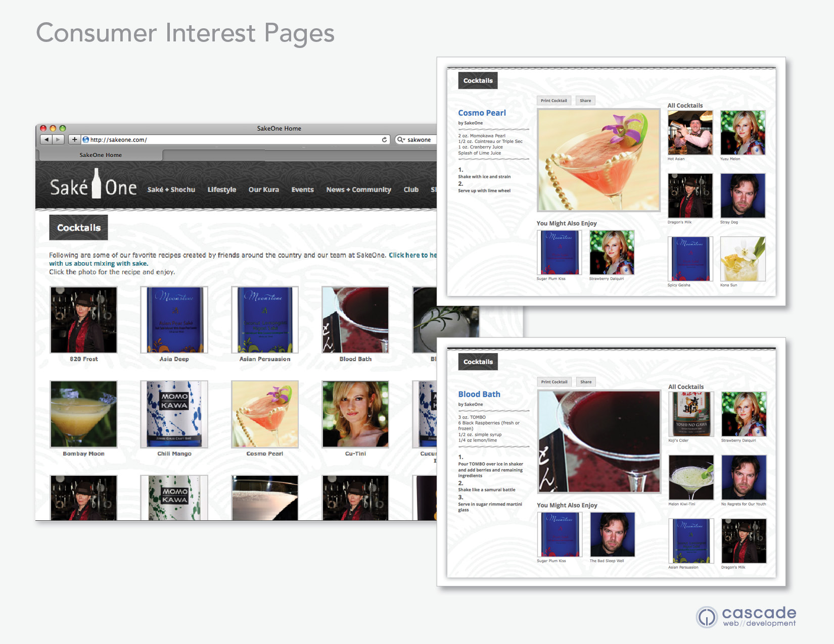Click the large Cosmo Pearl cocktail photo

tap(599, 160)
